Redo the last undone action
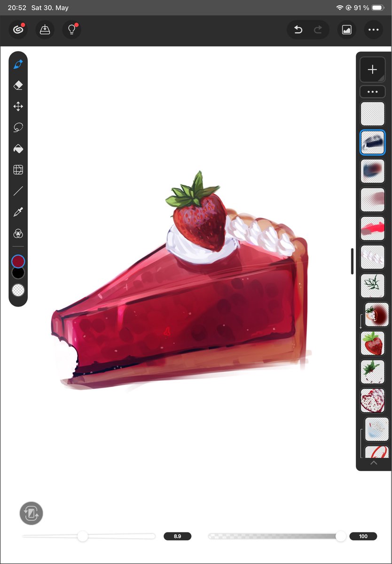Image resolution: width=392 pixels, height=564 pixels. [318, 30]
